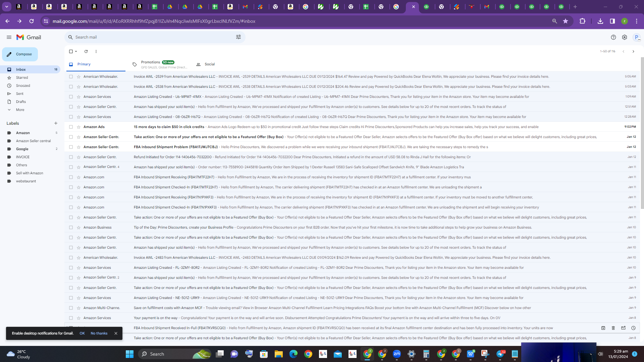
Task: Go to the next page of emails
Action: pos(633,51)
